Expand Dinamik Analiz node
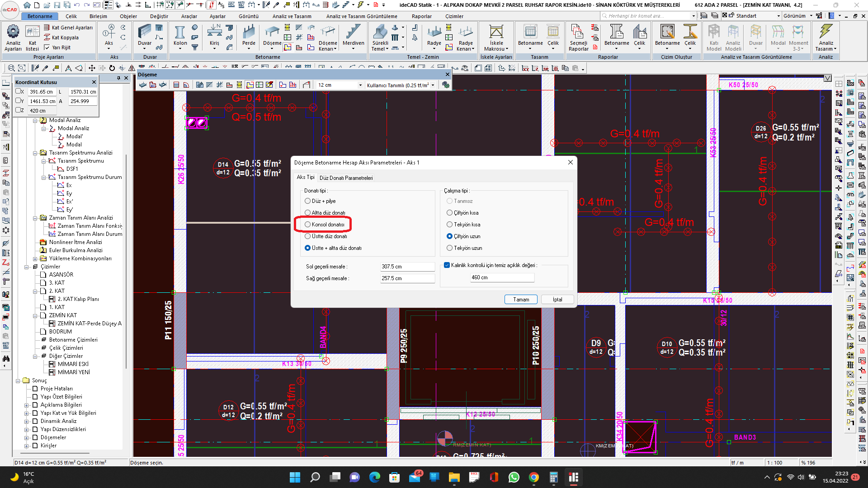The width and height of the screenshot is (868, 488). coord(26,421)
